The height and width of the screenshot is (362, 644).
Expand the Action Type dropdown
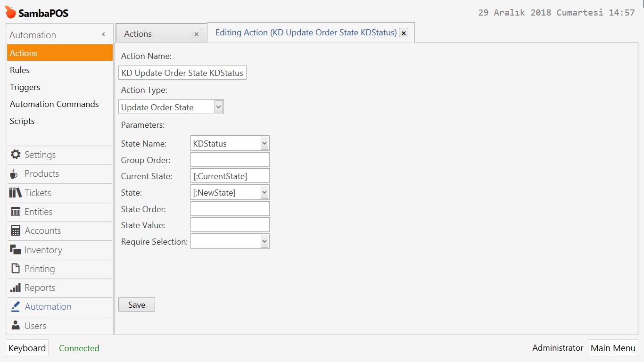[218, 107]
